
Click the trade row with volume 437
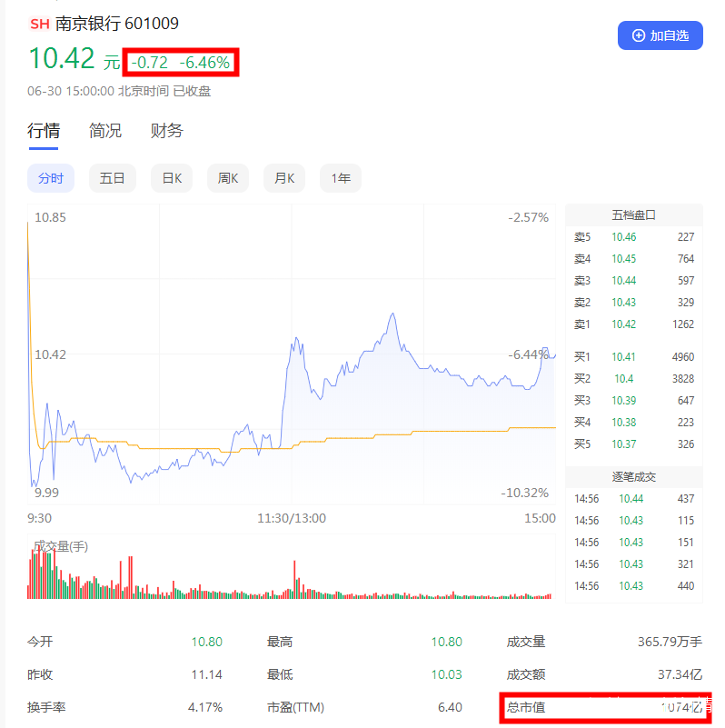pyautogui.click(x=634, y=499)
